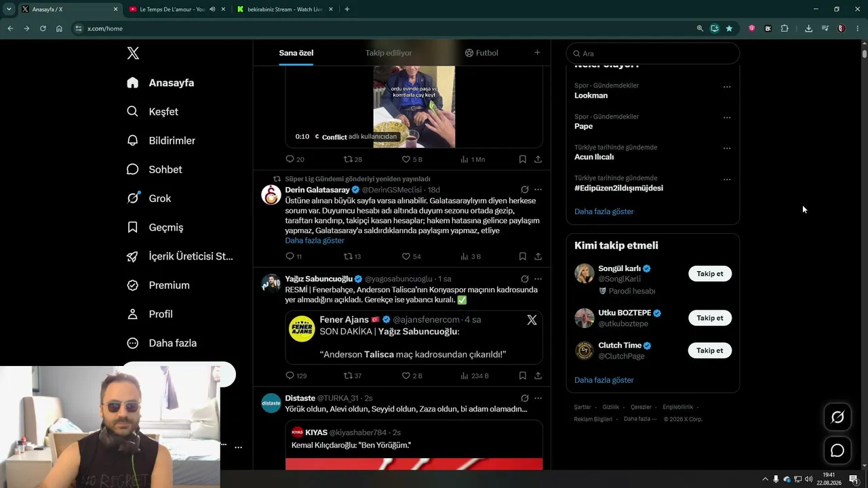Image resolution: width=868 pixels, height=488 pixels.
Task: Reply to the Derin Galatasaray post
Action: 294,256
